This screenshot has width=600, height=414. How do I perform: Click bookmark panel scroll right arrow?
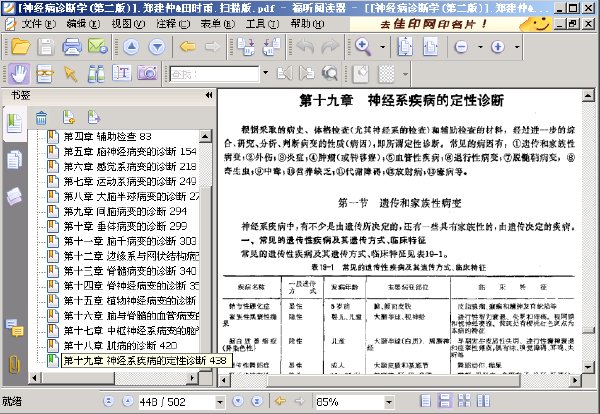(x=192, y=378)
